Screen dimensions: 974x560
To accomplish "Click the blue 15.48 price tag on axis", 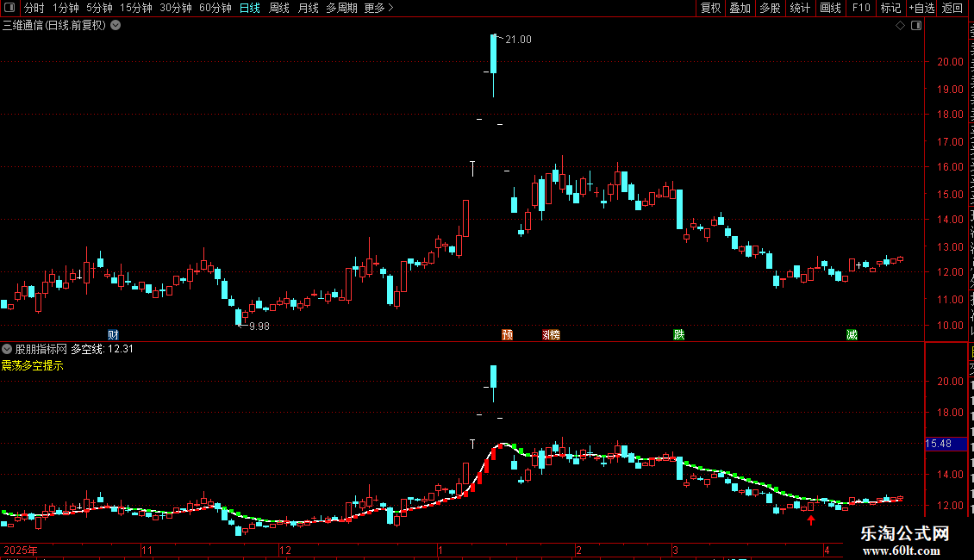I will click(x=946, y=444).
